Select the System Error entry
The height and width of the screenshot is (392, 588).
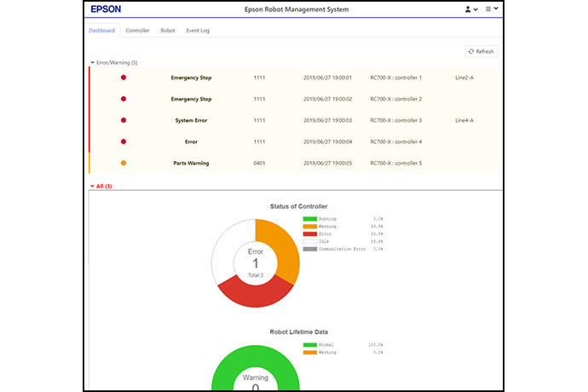tap(191, 120)
